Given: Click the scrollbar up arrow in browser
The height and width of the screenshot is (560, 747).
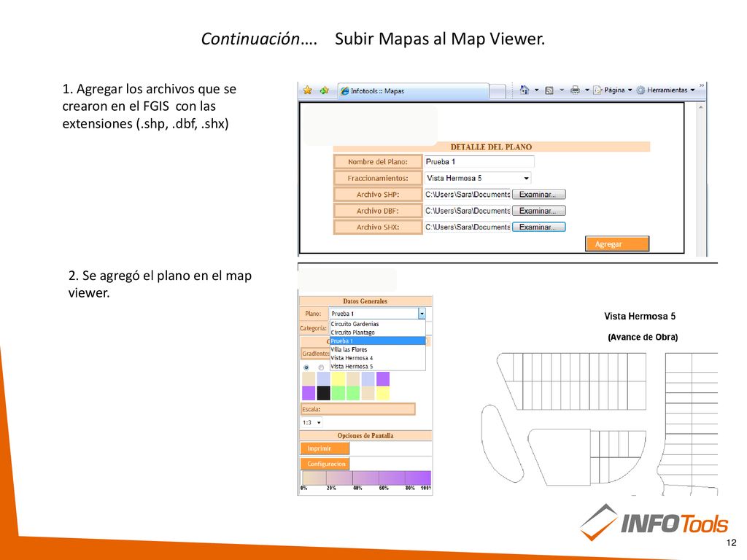Looking at the screenshot, I should tap(700, 107).
